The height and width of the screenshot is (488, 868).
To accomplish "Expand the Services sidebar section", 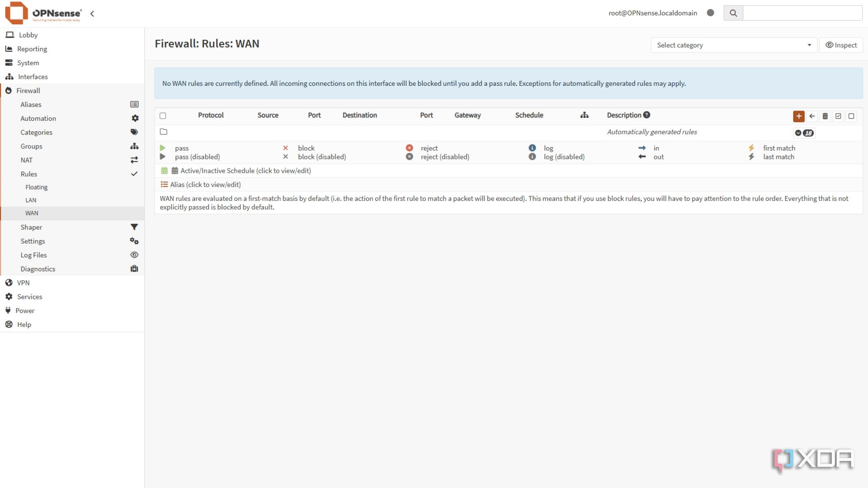I will 29,297.
